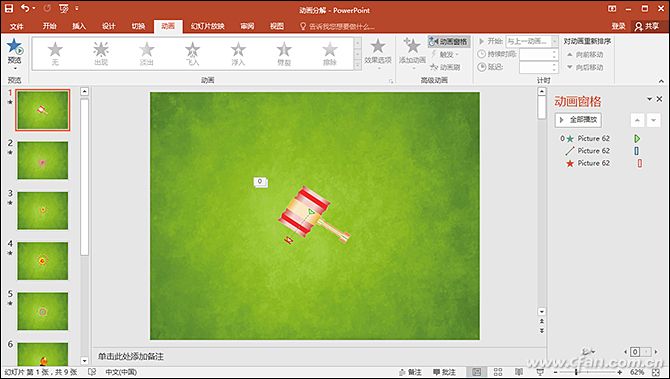Open the 文件 menu tab

point(16,26)
